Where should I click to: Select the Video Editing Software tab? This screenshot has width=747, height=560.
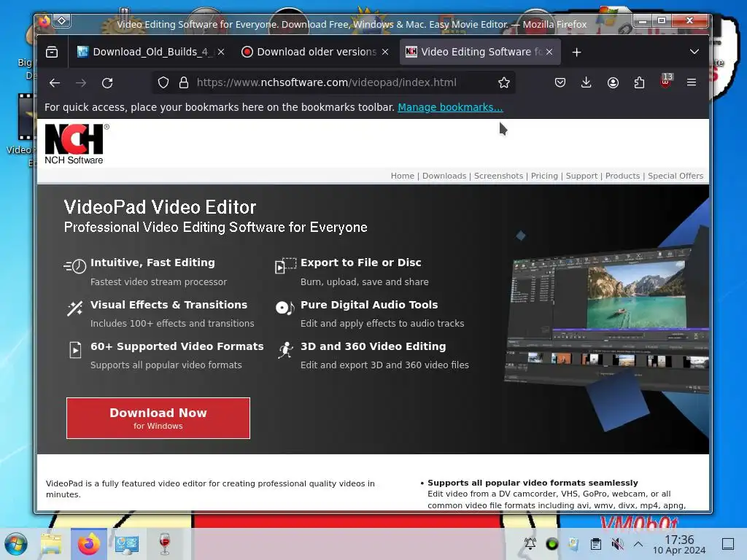click(480, 52)
